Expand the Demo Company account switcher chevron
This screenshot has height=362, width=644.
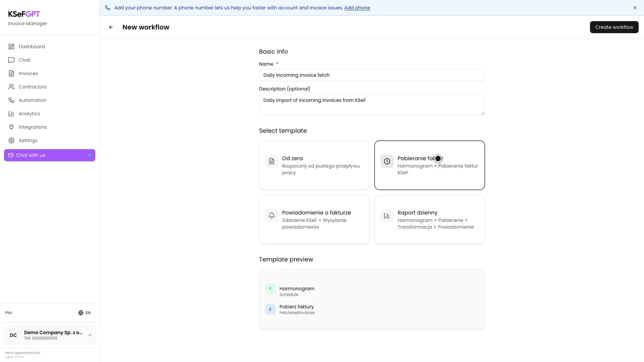click(x=90, y=335)
